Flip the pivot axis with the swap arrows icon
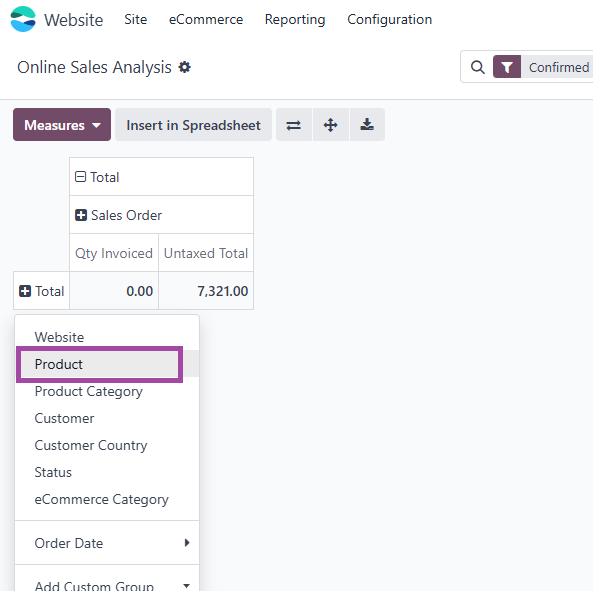593x591 pixels. tap(293, 125)
